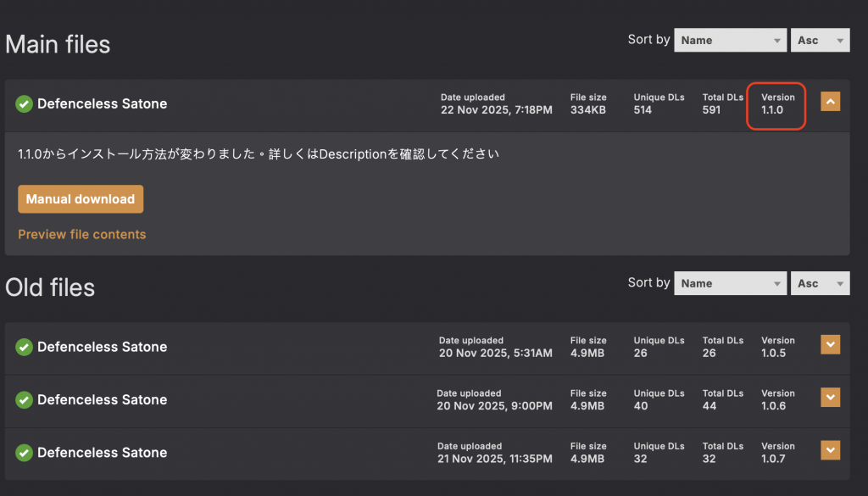The width and height of the screenshot is (868, 496).
Task: Click Defenceless Satone title uploaded 21 Nov 11:35PM
Action: (x=102, y=453)
